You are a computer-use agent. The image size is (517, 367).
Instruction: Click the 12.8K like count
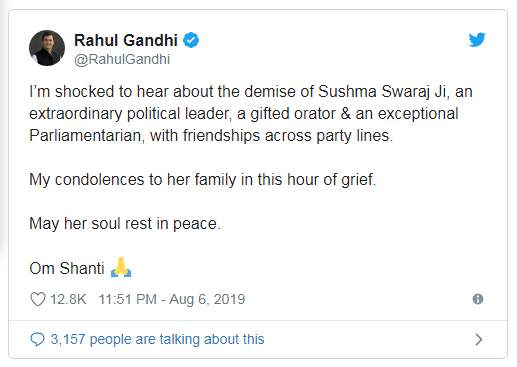click(x=68, y=299)
